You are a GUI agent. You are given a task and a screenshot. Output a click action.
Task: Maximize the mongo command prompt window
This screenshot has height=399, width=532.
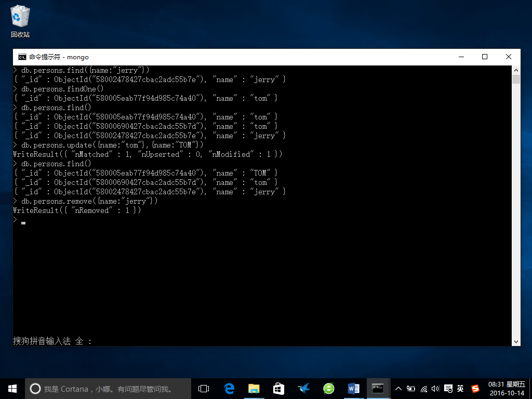coord(485,57)
